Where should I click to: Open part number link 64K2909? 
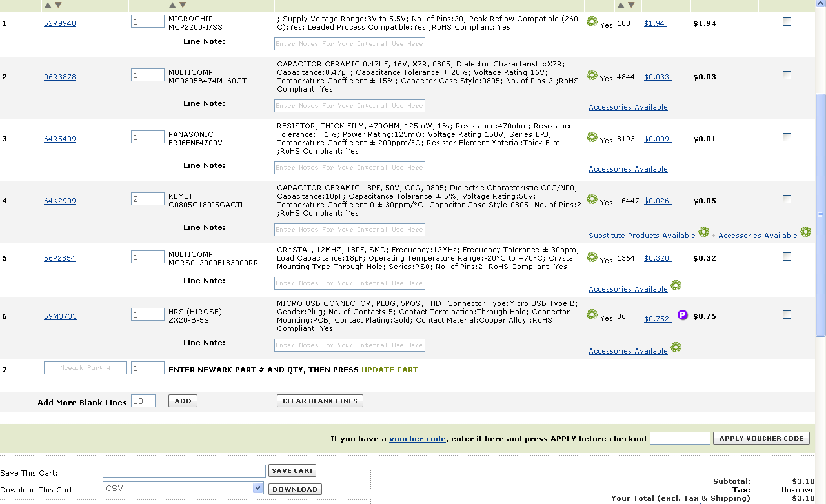pyautogui.click(x=60, y=201)
